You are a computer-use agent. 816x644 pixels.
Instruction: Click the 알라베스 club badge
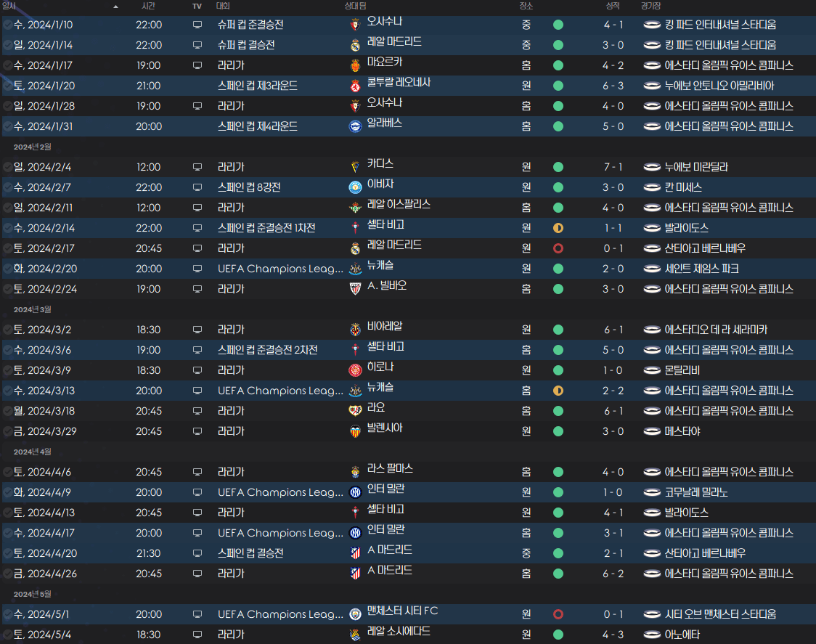[356, 126]
